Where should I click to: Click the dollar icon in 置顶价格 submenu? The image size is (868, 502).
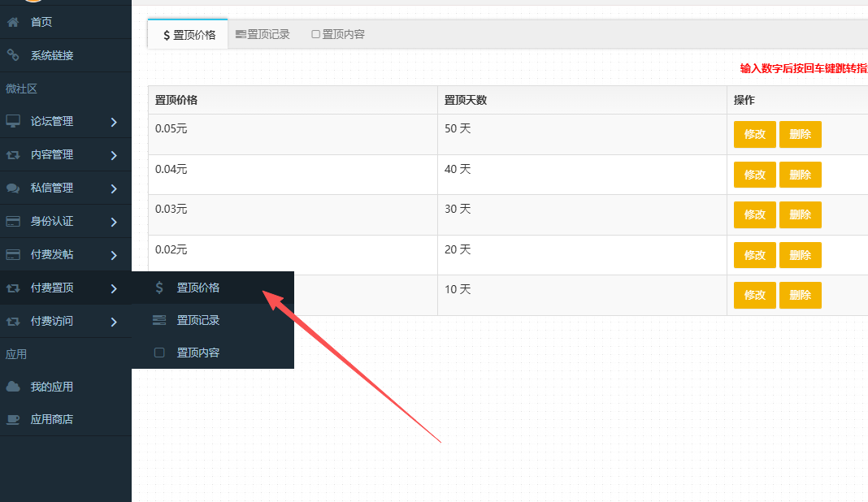click(159, 288)
